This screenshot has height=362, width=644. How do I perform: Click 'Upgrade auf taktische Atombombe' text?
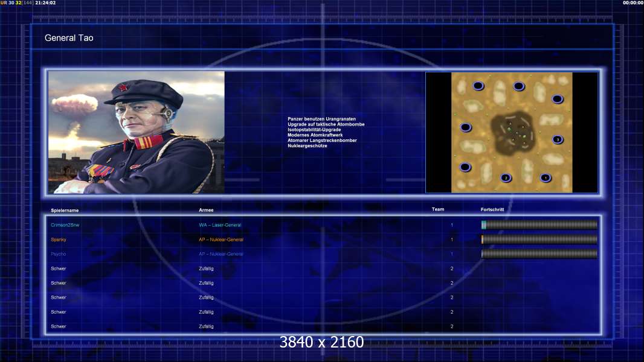pos(326,124)
